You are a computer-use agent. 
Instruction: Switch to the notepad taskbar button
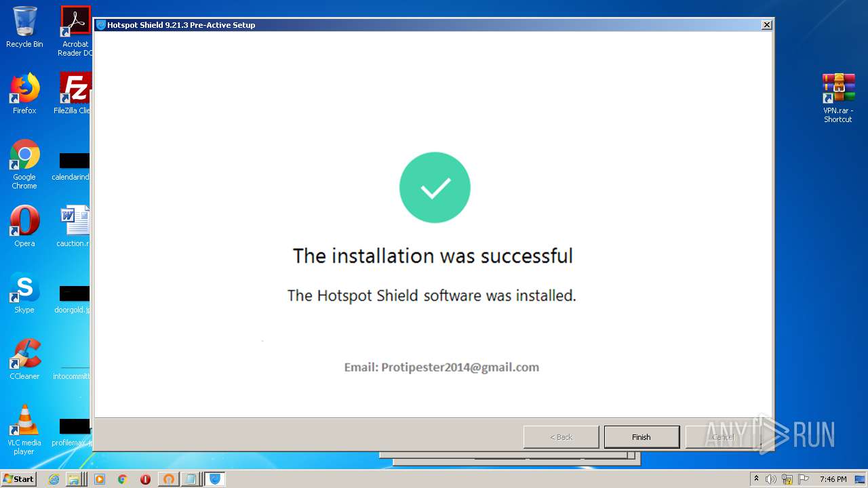coord(191,479)
